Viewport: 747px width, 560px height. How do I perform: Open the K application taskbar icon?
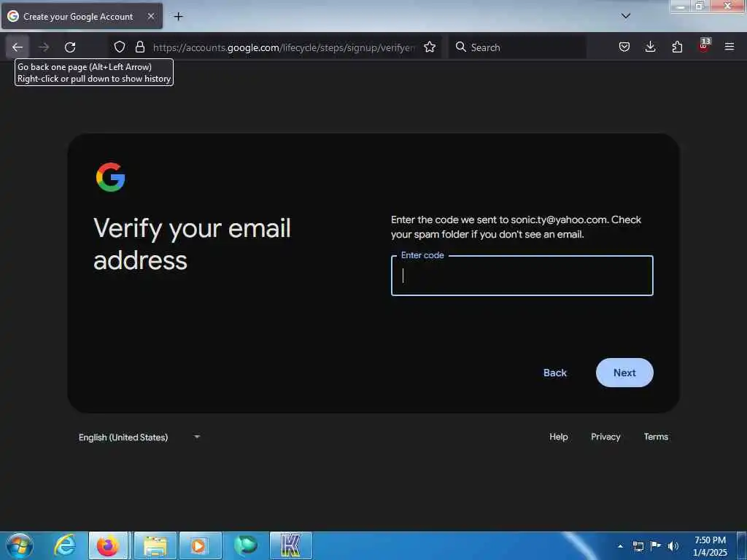point(290,545)
